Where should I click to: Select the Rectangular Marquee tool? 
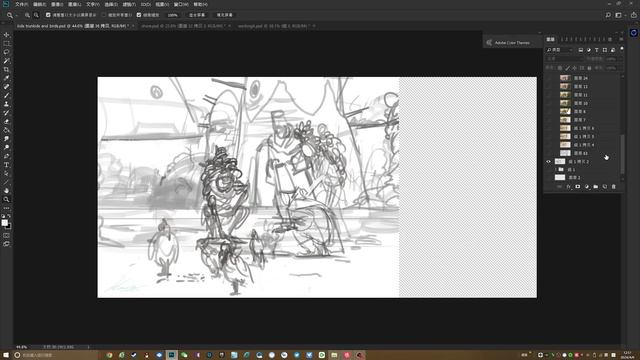coord(6,44)
